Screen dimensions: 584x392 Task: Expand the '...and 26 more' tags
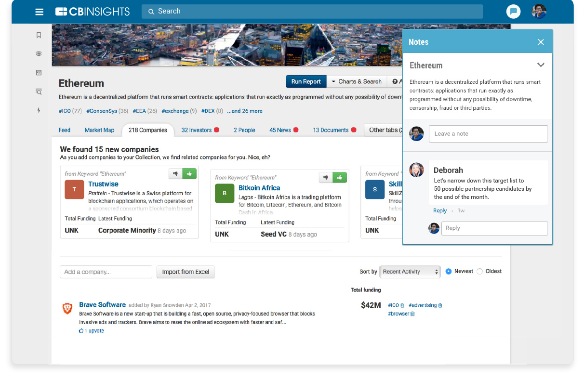pos(245,111)
